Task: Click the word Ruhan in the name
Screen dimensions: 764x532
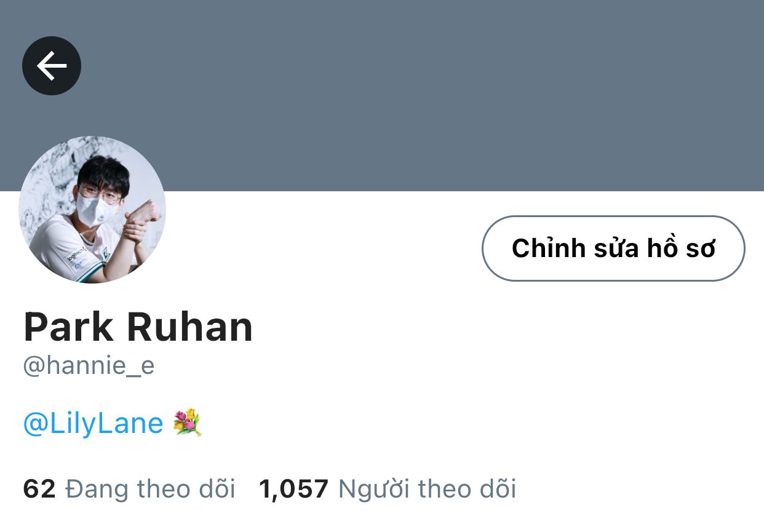Action: coord(190,327)
